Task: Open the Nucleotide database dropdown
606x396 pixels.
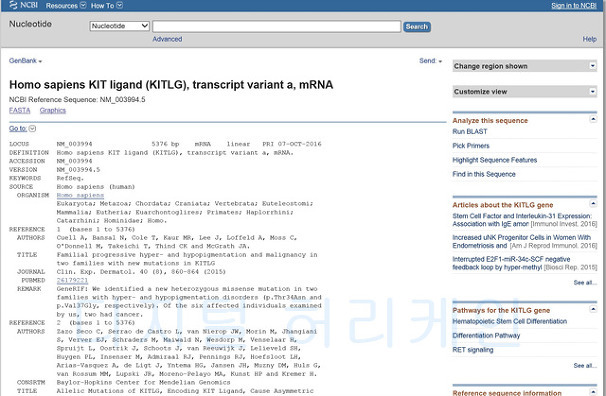Action: point(119,26)
